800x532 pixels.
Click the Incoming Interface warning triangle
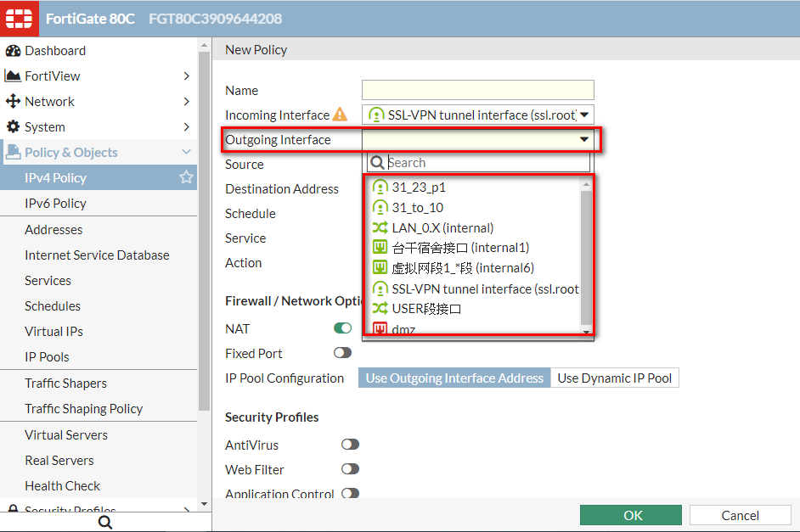[340, 115]
